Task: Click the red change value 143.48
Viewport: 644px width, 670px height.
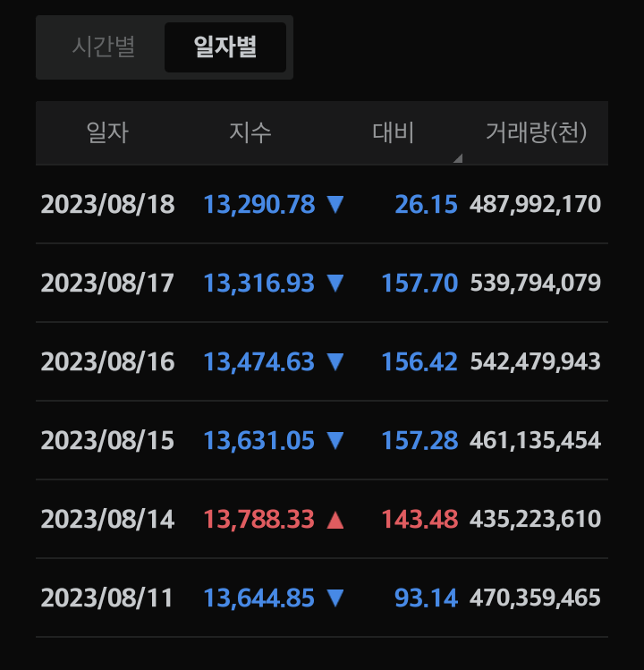Action: coord(419,519)
